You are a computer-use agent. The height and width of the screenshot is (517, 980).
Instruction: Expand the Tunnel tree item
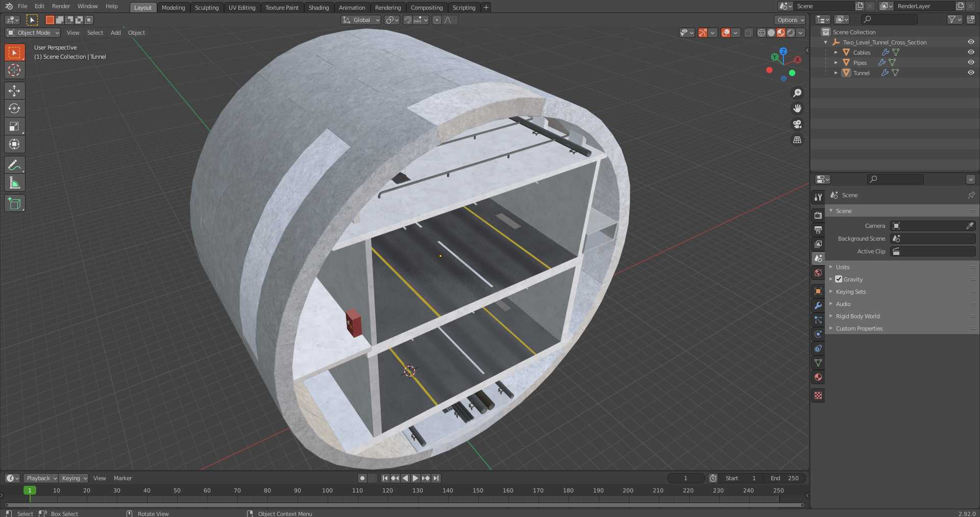[x=836, y=73]
